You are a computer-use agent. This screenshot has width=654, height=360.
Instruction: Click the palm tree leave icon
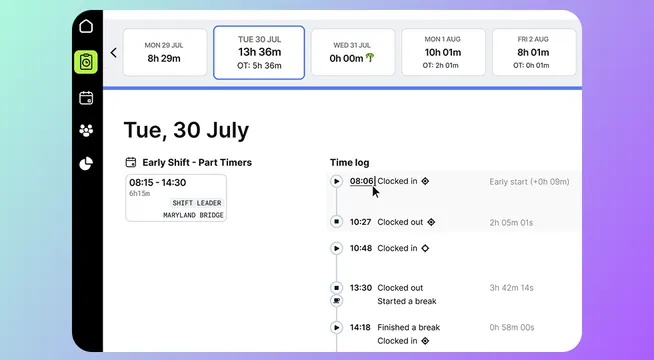370,58
